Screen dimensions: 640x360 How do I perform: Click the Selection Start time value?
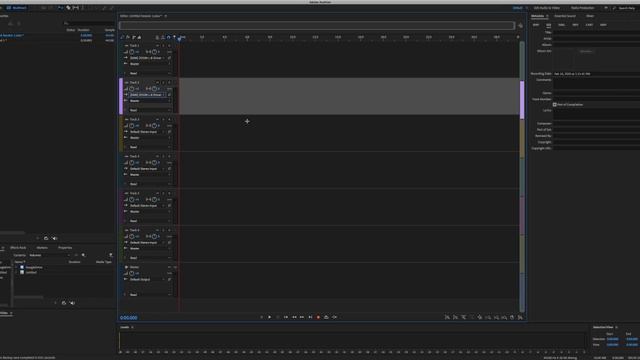click(x=612, y=339)
